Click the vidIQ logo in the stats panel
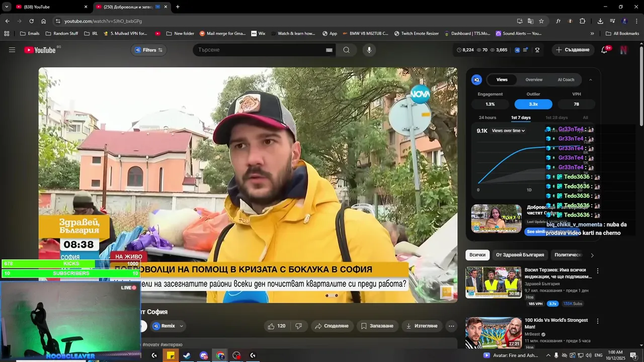The width and height of the screenshot is (644, 362). [476, 79]
